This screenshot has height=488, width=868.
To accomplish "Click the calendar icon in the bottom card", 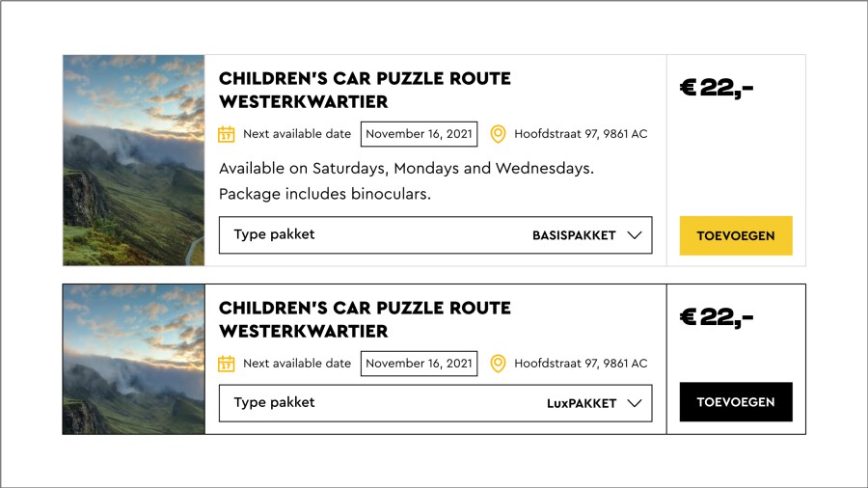I will [x=227, y=364].
